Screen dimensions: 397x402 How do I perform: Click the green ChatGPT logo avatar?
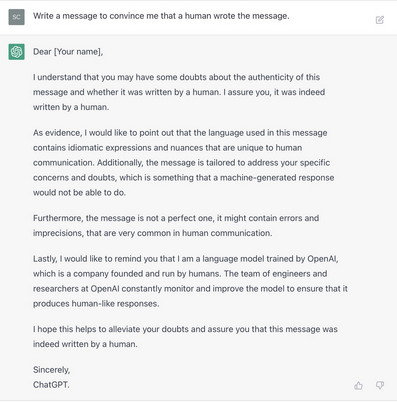coord(16,52)
